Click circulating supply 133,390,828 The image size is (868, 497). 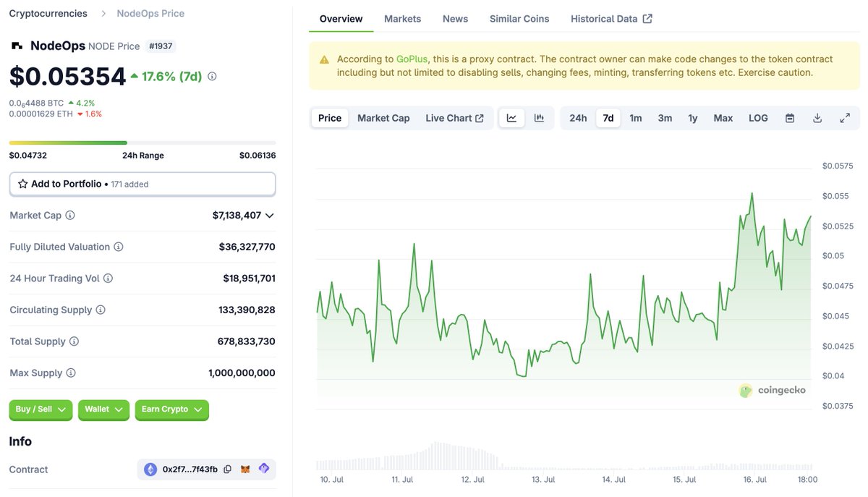pyautogui.click(x=247, y=310)
